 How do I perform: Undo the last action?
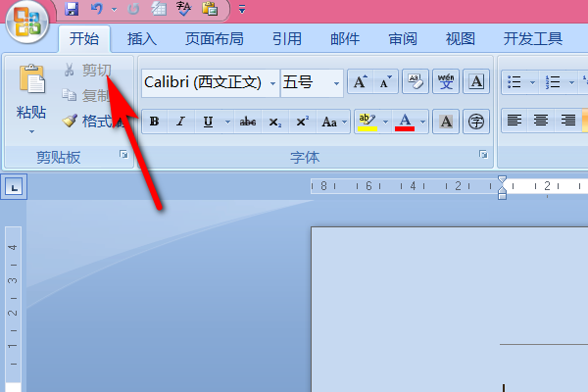point(97,9)
